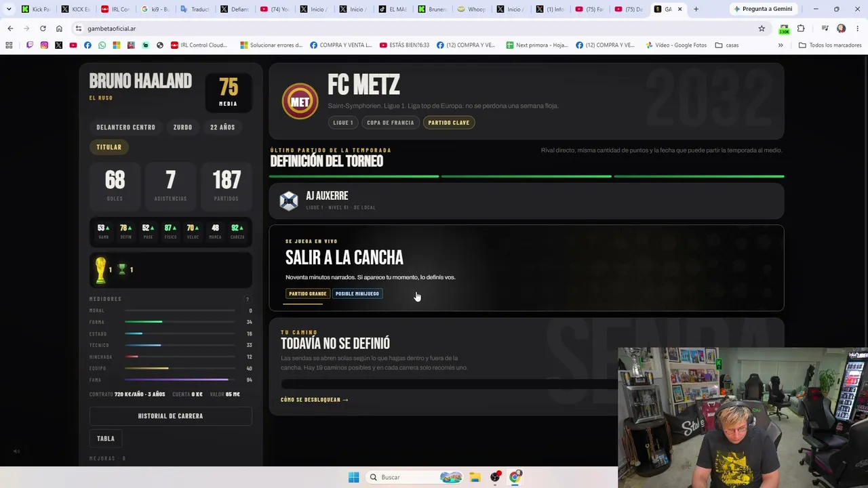Screen dimensions: 868x488
Task: Open the Tabla button
Action: pyautogui.click(x=106, y=439)
